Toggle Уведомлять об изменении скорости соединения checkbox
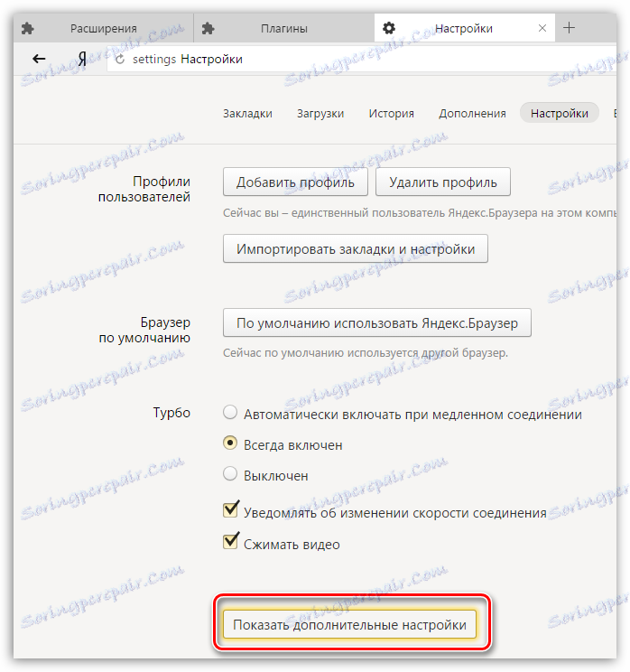The height and width of the screenshot is (672, 630). pyautogui.click(x=230, y=510)
